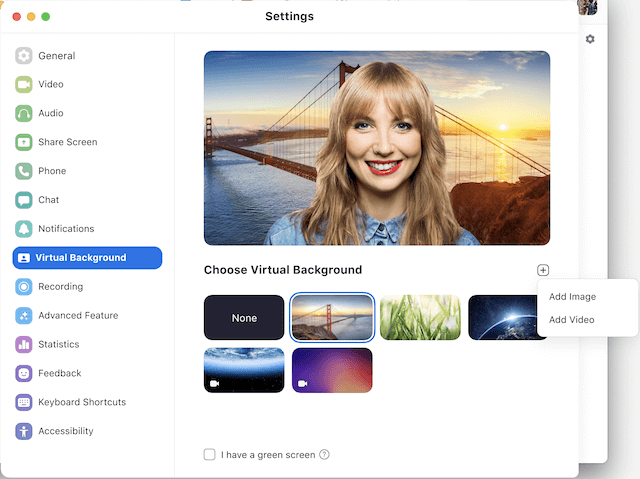Click the General gear icon in sidebar

pos(24,56)
